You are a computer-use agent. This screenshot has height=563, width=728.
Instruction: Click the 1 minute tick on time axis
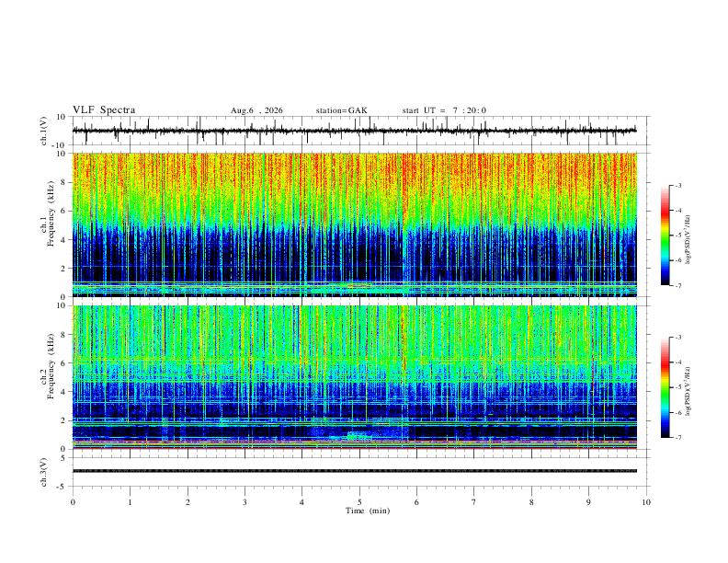pos(130,502)
